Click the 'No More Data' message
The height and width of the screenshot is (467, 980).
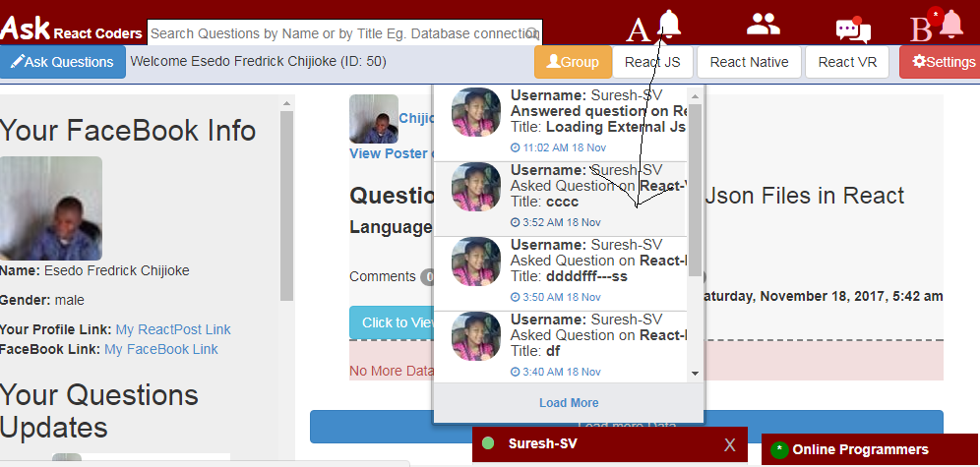392,371
